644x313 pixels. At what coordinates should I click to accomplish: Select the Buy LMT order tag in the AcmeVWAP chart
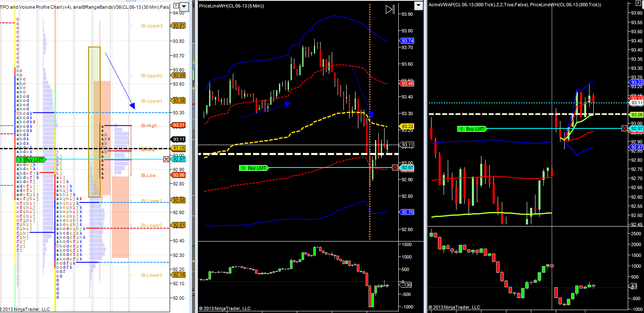pos(472,129)
